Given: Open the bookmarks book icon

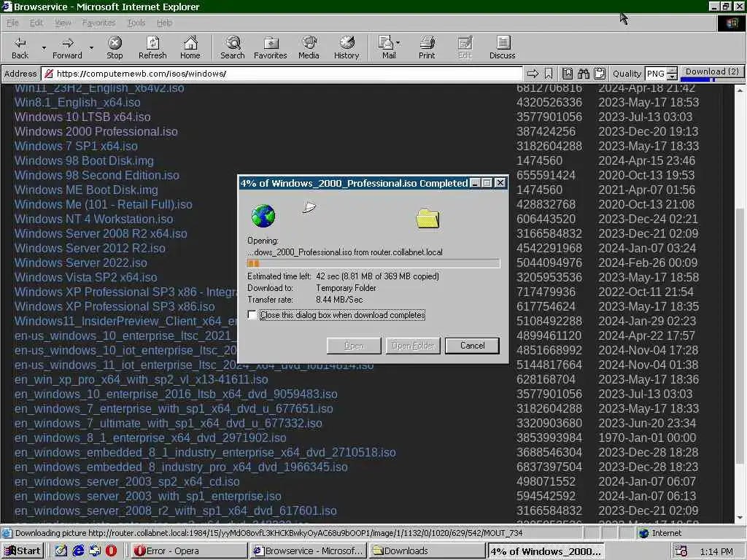Looking at the screenshot, I should click(568, 74).
